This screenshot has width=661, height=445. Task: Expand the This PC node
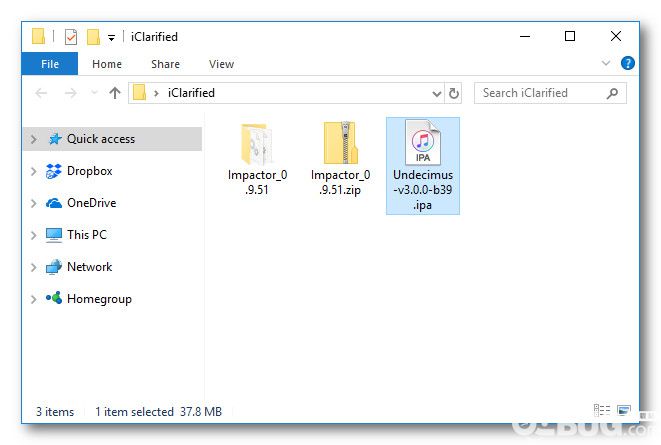(x=33, y=235)
